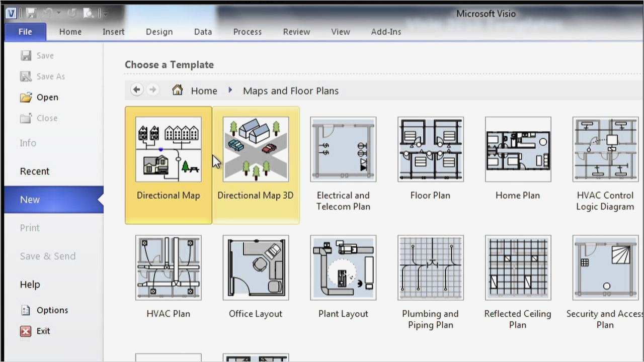The height and width of the screenshot is (362, 644).
Task: Select Close in the backstage sidebar
Action: [x=39, y=118]
